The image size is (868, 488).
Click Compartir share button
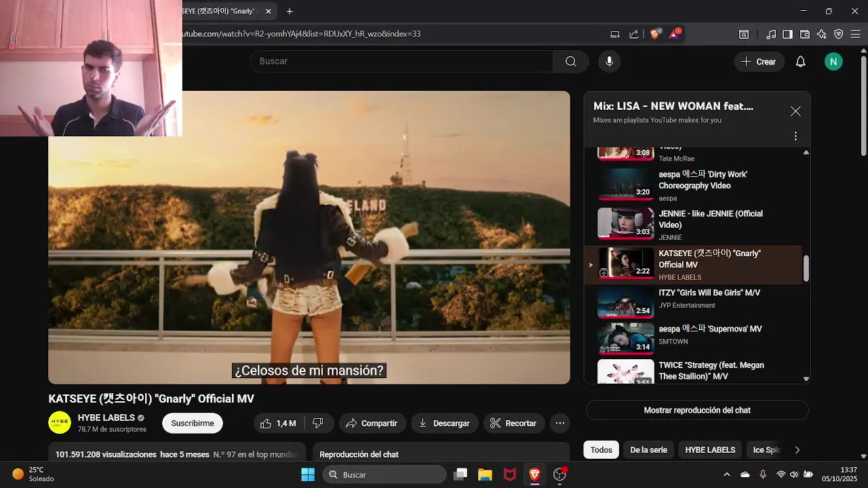(372, 423)
